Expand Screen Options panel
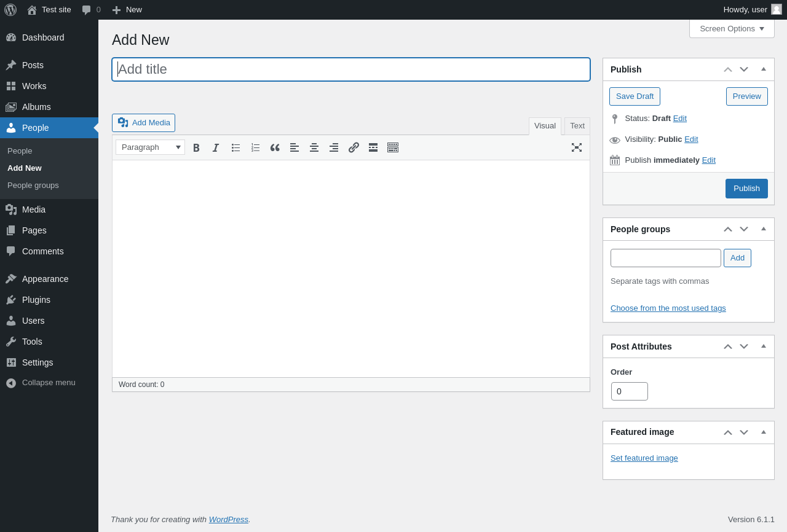The width and height of the screenshot is (787, 532). point(732,28)
